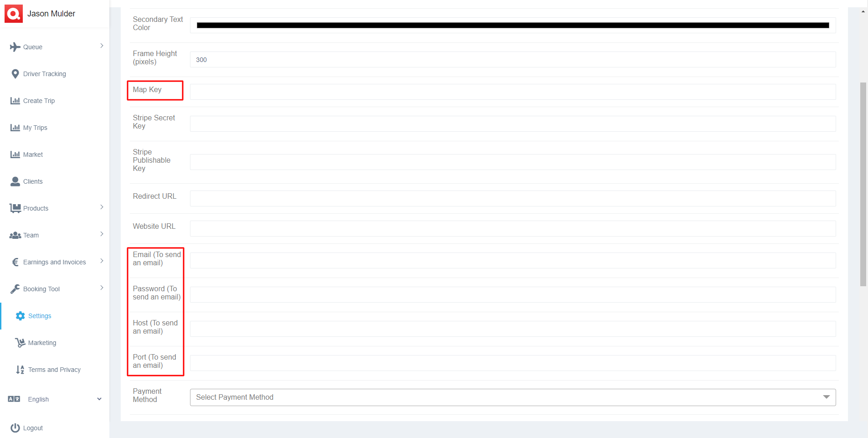Focus the Website URL input field
Image resolution: width=868 pixels, height=438 pixels.
513,228
